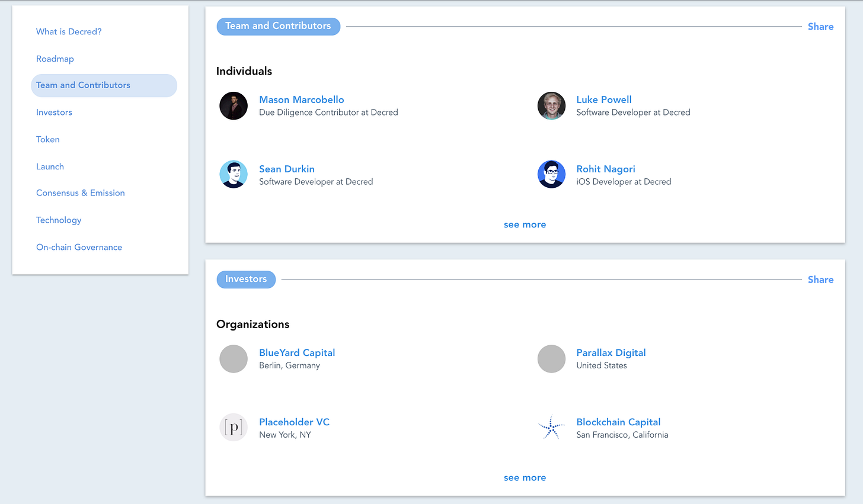
Task: Click the Organizations heading
Action: (x=253, y=324)
